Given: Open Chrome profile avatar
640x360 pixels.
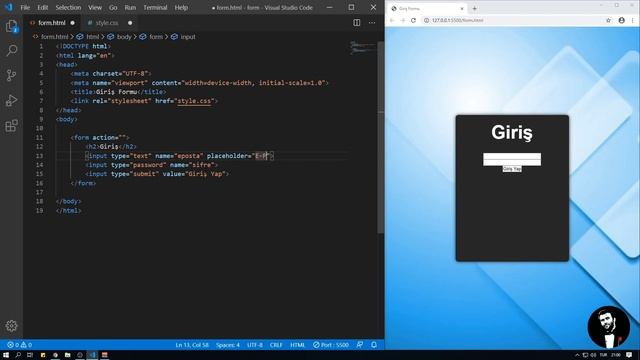Looking at the screenshot, I should 621,20.
